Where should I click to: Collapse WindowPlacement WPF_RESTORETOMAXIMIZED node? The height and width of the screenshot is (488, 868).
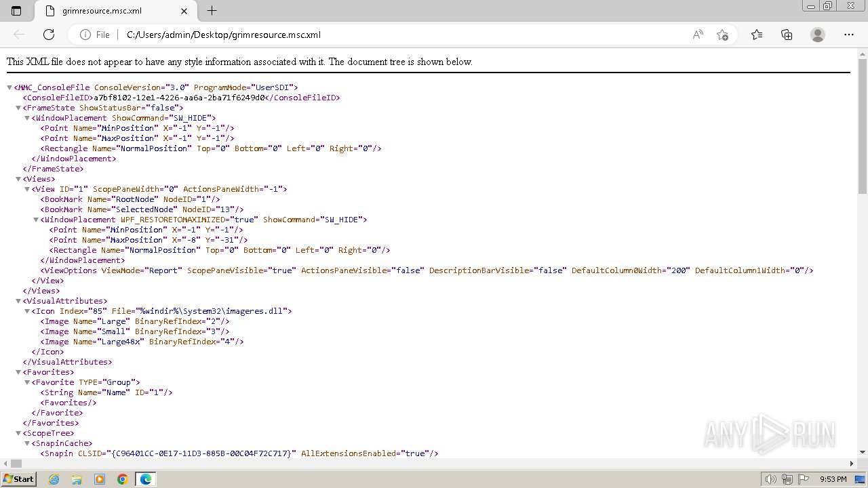click(x=36, y=220)
